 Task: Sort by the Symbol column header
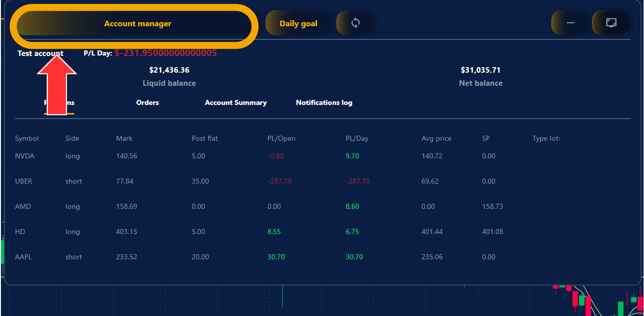[x=27, y=138]
